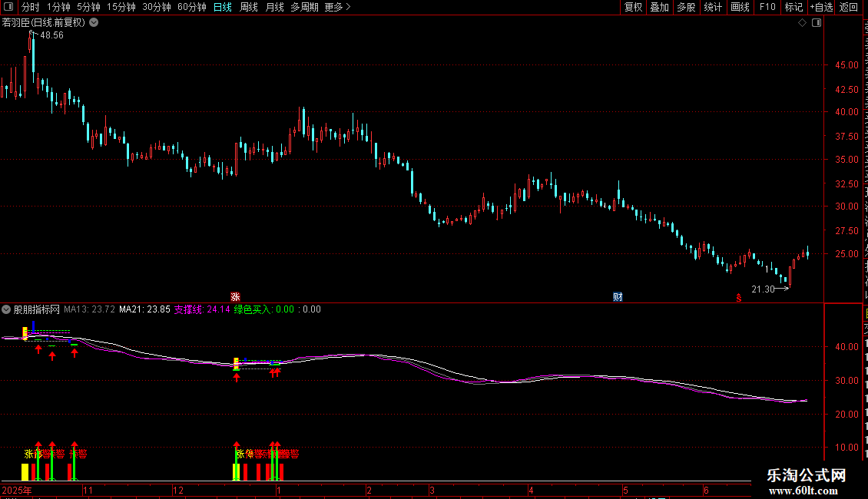Click the 21.30 low price label
The height and width of the screenshot is (499, 868).
click(x=763, y=289)
